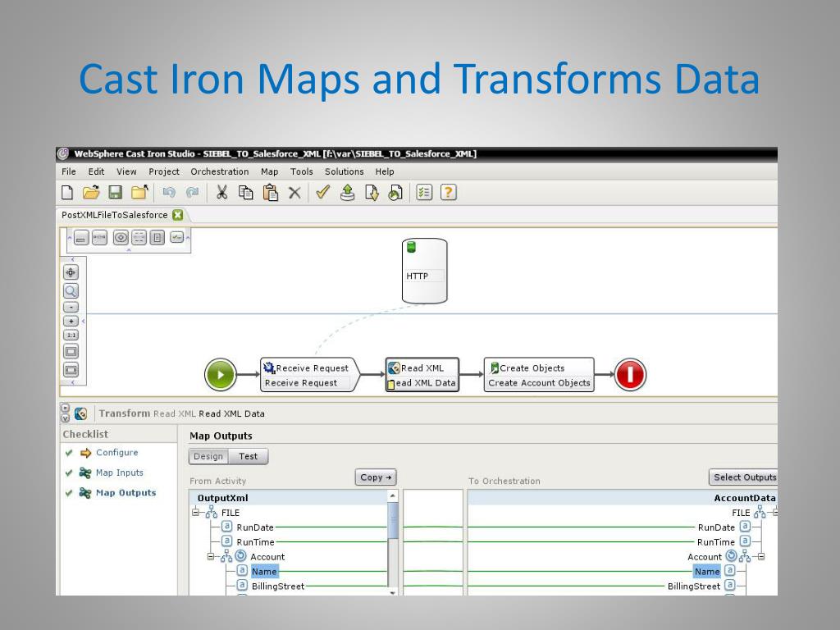840x630 pixels.
Task: Click the OutputXml vertical scrollbar thumb
Action: pos(393,520)
